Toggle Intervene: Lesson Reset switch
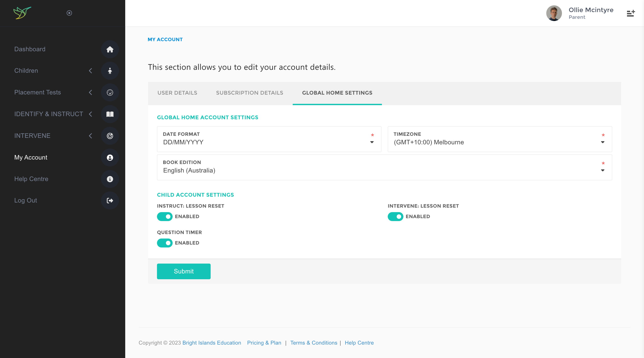Image resolution: width=644 pixels, height=358 pixels. pos(395,216)
